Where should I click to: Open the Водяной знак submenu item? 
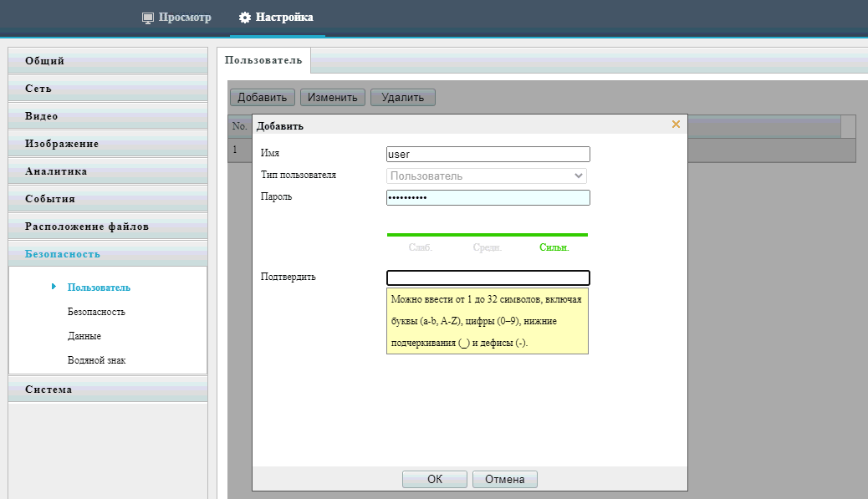click(x=96, y=361)
